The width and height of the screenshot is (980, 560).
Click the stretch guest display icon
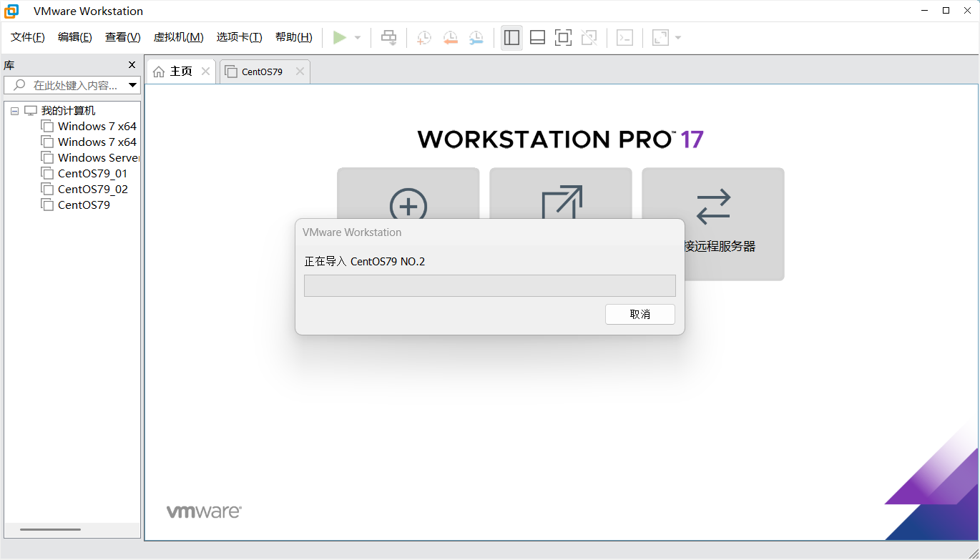[x=660, y=38]
